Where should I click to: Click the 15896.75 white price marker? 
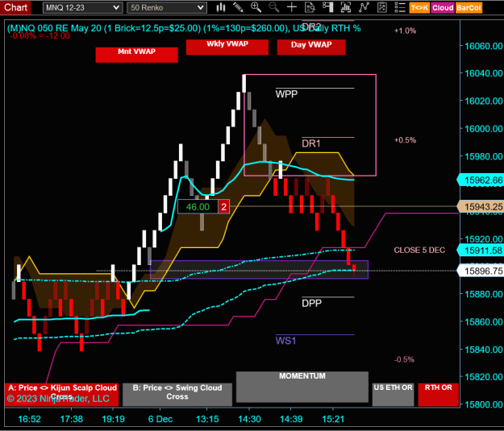pyautogui.click(x=481, y=271)
